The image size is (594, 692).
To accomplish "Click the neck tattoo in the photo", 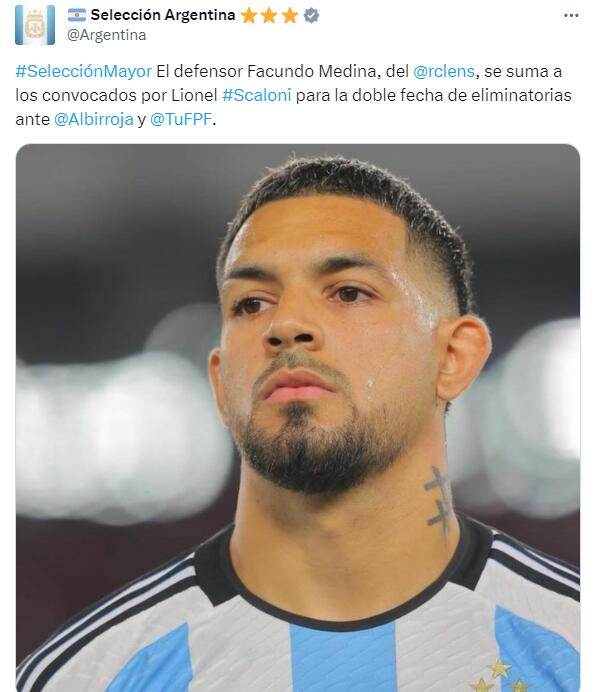I will coord(439,501).
